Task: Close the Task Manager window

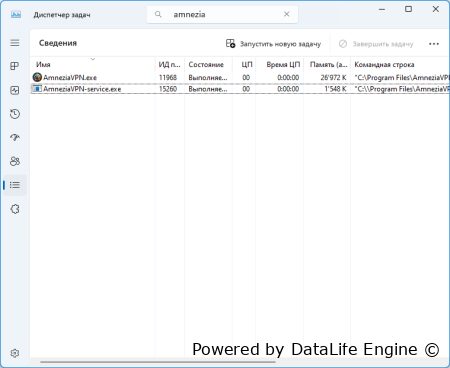Action: pos(435,9)
